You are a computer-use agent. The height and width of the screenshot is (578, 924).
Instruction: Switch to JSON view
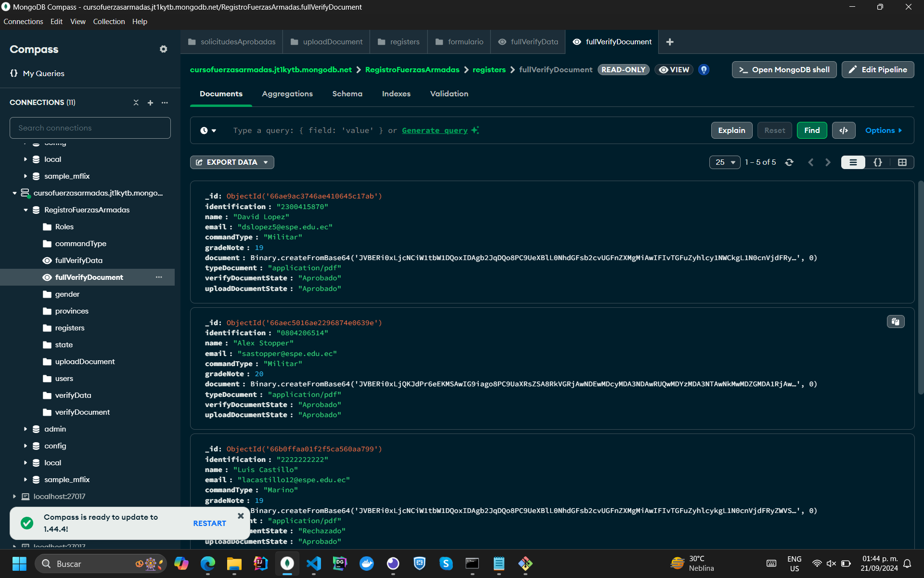point(878,162)
